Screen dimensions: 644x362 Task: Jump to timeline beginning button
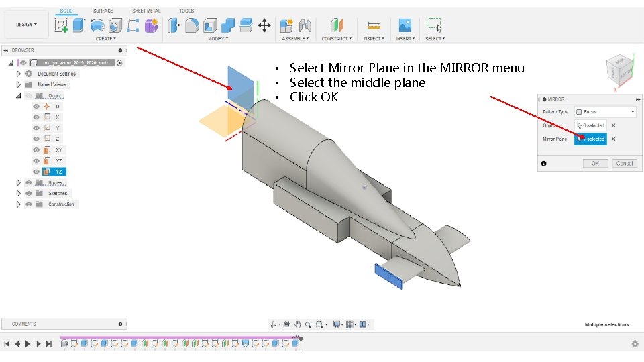(x=7, y=343)
